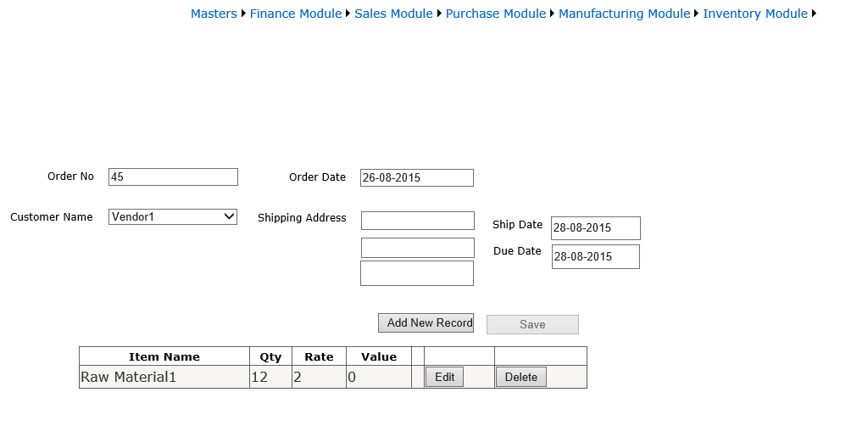Click the Order Date field
The height and width of the screenshot is (426, 868).
point(416,178)
